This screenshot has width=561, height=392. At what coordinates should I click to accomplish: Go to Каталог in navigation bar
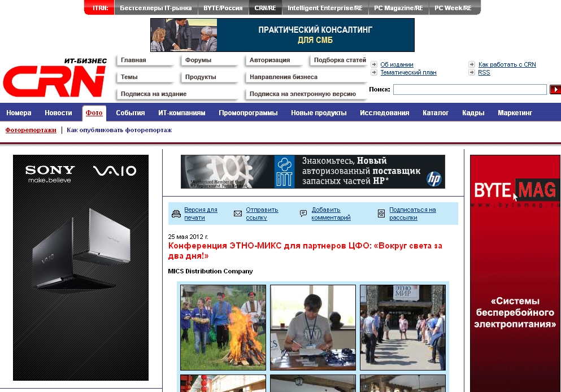tap(436, 112)
